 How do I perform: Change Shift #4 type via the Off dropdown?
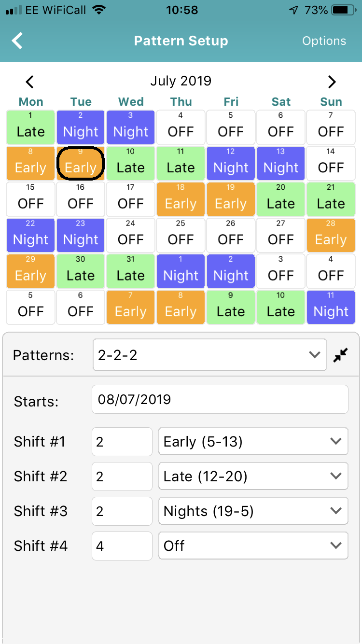click(253, 546)
